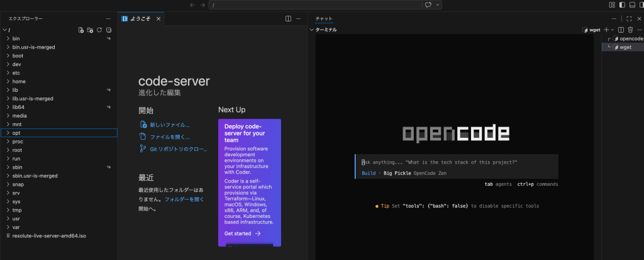Expand the chat dropdown beside command center

438,5
